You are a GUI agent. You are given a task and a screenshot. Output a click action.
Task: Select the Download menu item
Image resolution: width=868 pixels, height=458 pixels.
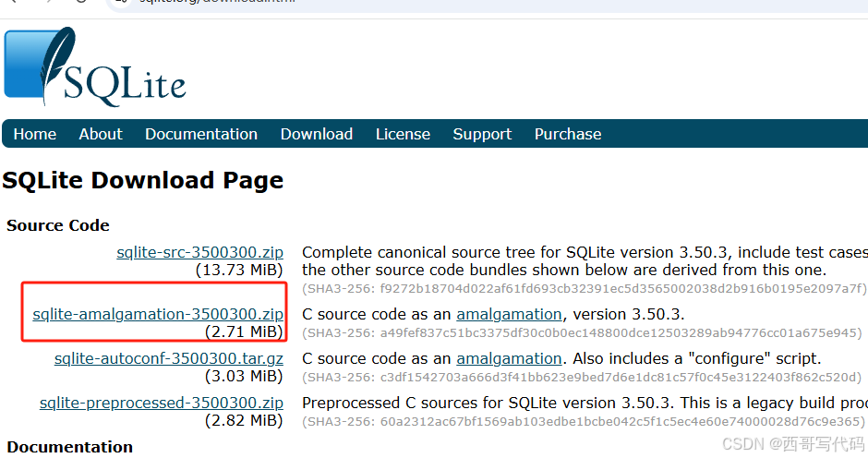point(317,134)
